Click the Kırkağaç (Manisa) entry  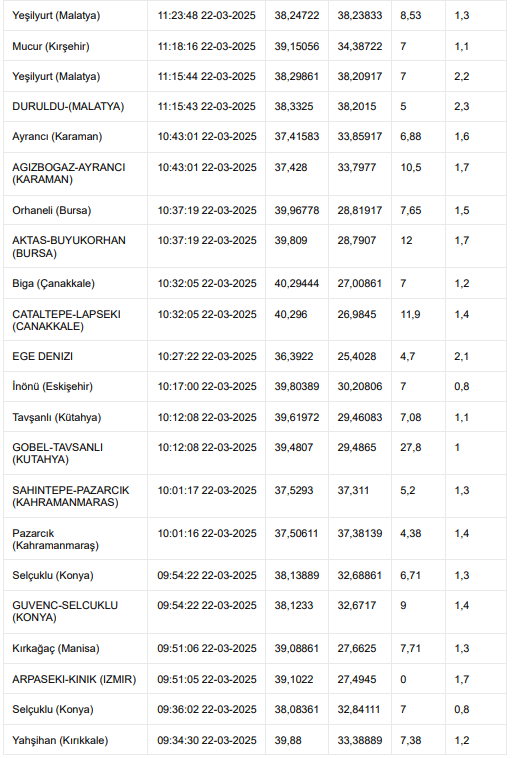click(x=56, y=648)
